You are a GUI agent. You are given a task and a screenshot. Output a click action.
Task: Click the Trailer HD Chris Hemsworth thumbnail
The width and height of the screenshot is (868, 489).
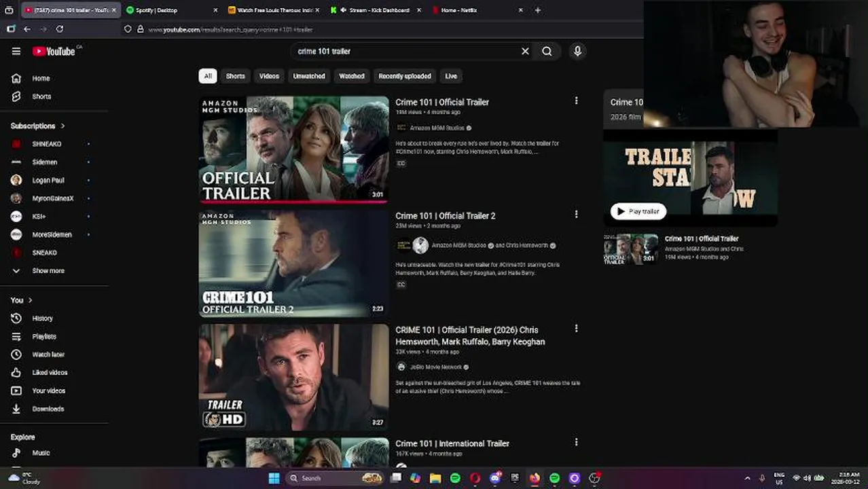click(x=293, y=378)
